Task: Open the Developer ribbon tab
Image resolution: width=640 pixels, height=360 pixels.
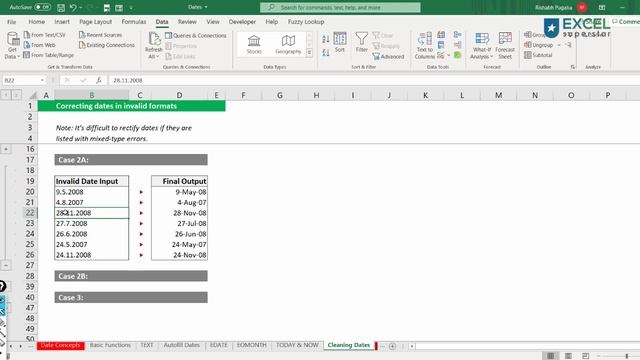Action: [x=242, y=22]
